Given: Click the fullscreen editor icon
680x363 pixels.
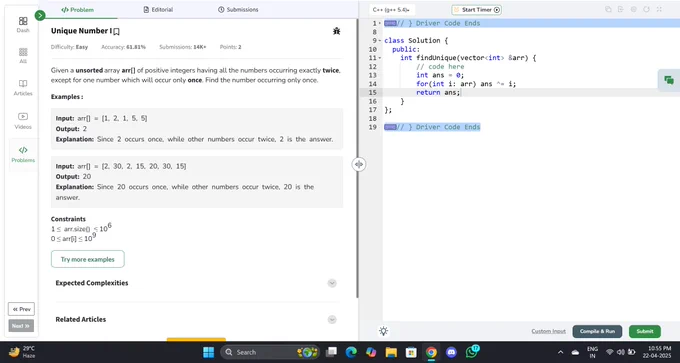Looking at the screenshot, I should (659, 9).
